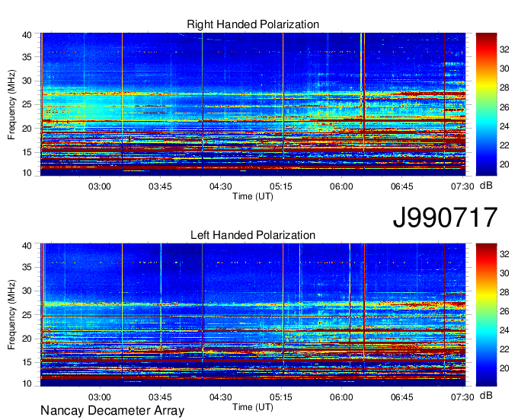Click the lower Time (UT) axis label

tap(253, 407)
